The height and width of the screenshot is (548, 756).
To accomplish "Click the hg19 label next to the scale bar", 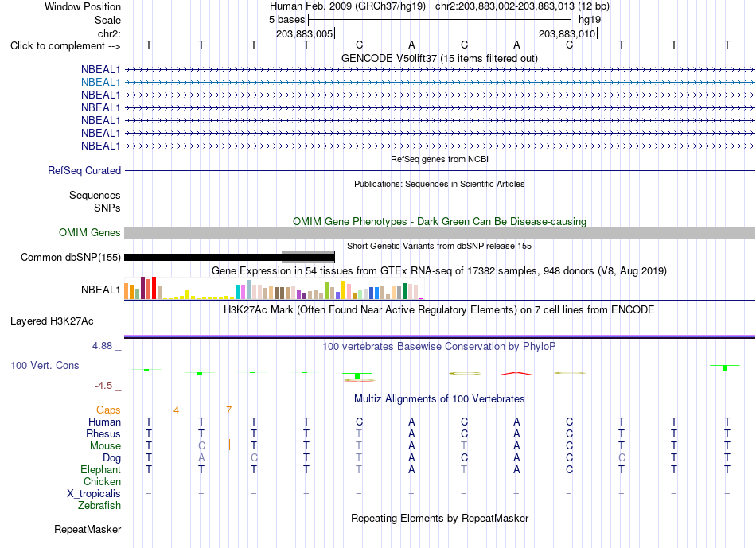I will pos(590,20).
